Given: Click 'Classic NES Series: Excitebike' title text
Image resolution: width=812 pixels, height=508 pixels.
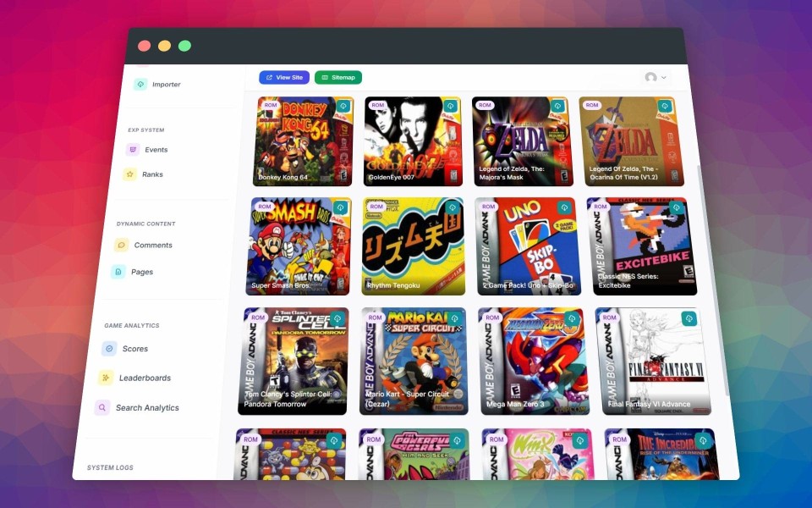Looking at the screenshot, I should click(628, 280).
